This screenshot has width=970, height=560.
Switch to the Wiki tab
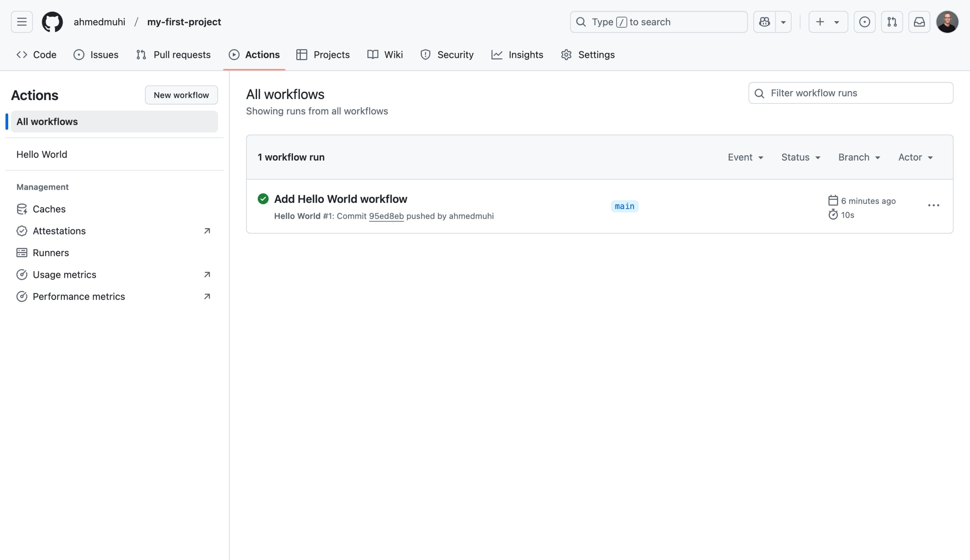click(x=385, y=55)
